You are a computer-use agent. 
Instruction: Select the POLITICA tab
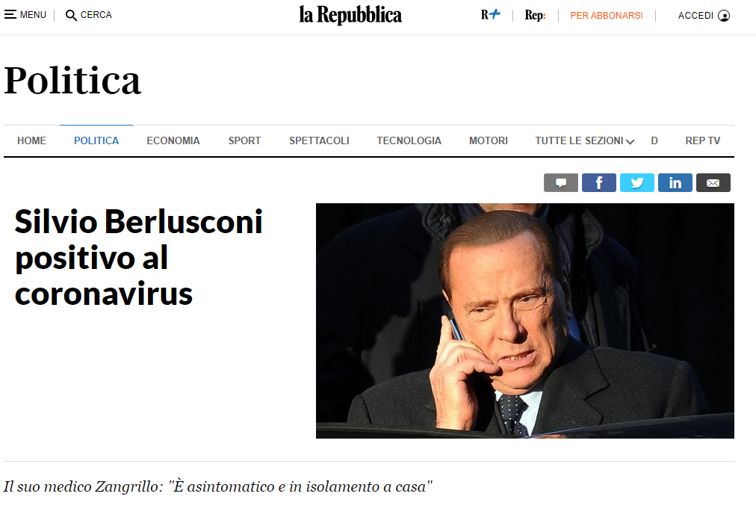pos(96,140)
